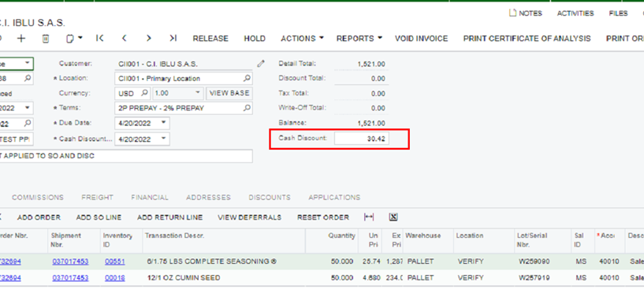
Task: Open the clipboard copy-paste menu icon
Action: [x=74, y=39]
